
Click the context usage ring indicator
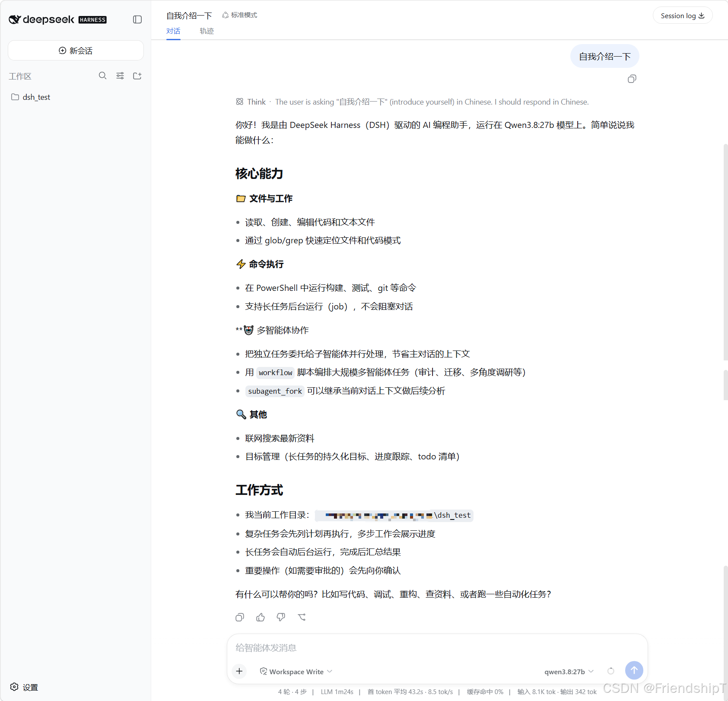click(x=610, y=671)
